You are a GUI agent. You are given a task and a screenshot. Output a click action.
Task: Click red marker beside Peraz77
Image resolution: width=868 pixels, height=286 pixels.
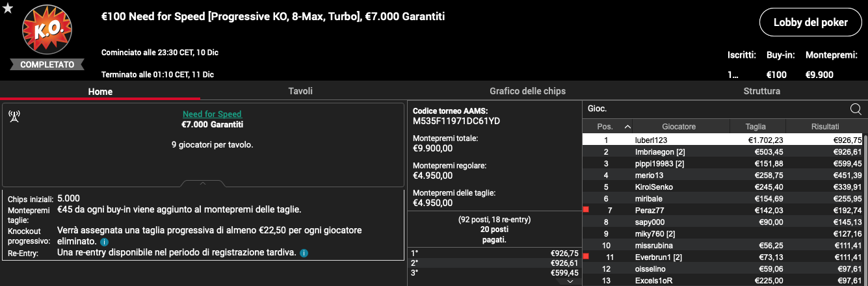point(586,210)
